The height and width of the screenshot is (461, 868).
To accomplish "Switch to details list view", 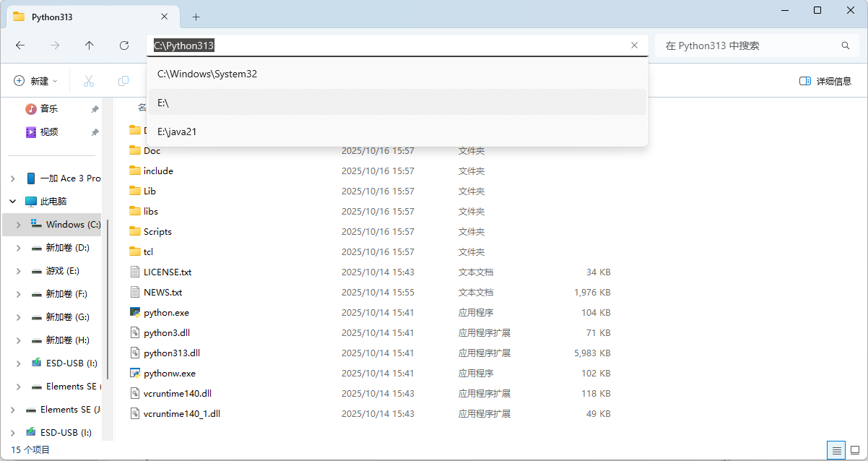I will point(836,449).
